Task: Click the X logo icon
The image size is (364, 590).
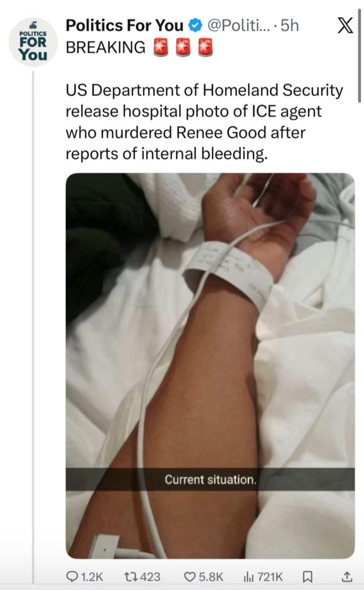Action: pos(345,26)
